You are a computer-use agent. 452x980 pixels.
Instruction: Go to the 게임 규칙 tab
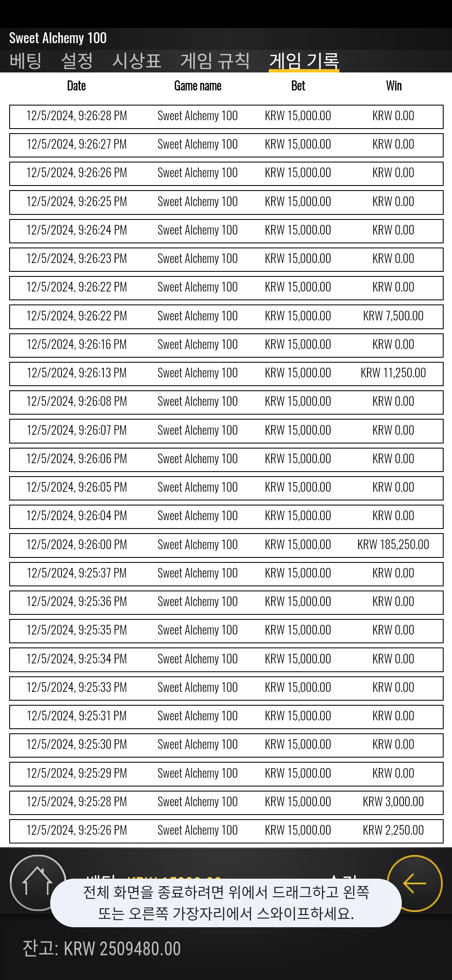tap(215, 61)
